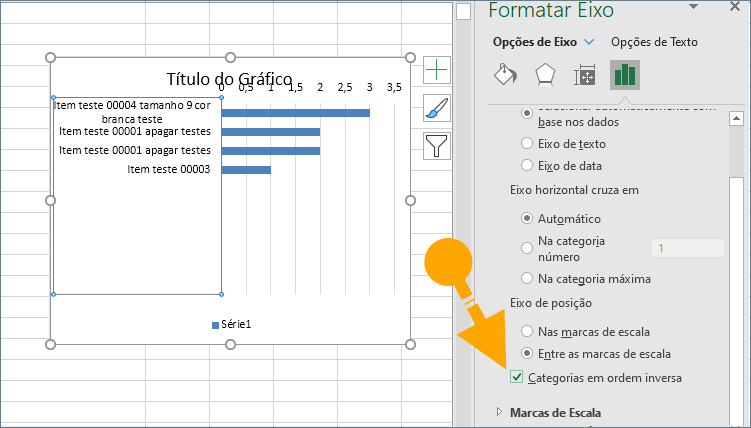Open Chart Filters funnel button
Viewport: 751px width, 428px height.
(x=437, y=145)
